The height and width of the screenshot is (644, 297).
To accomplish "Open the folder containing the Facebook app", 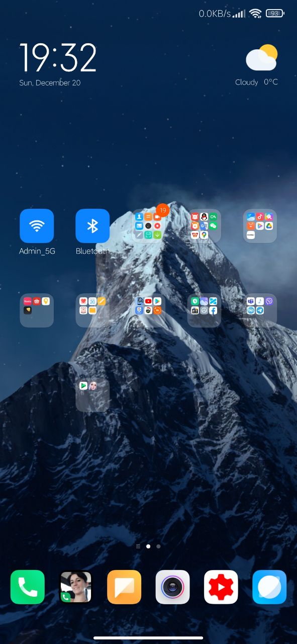I will (x=204, y=310).
